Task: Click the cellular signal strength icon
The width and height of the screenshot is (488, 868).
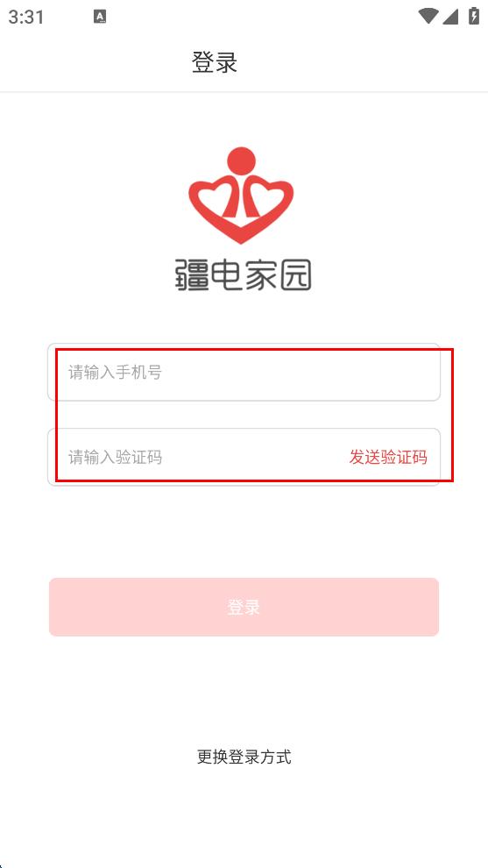Action: point(450,17)
